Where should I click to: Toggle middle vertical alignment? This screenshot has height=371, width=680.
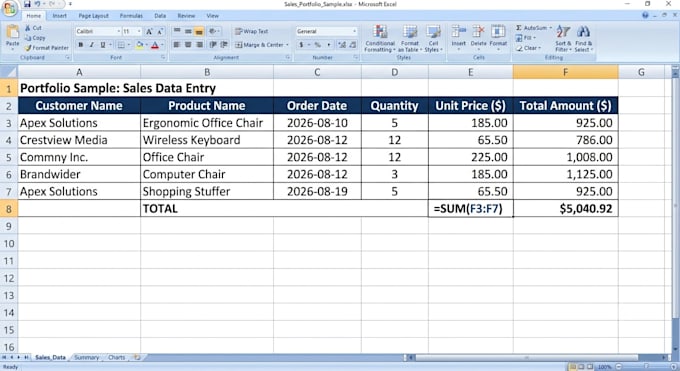tap(188, 31)
